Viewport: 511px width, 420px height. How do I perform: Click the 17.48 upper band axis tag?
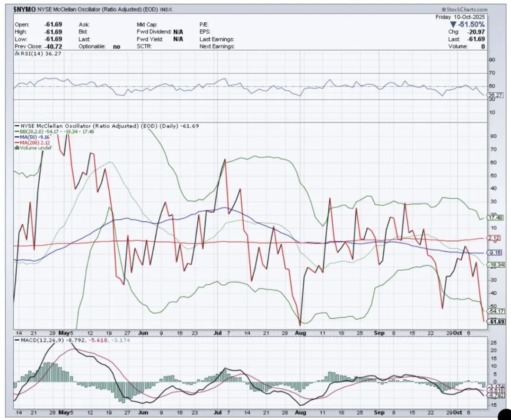(495, 218)
